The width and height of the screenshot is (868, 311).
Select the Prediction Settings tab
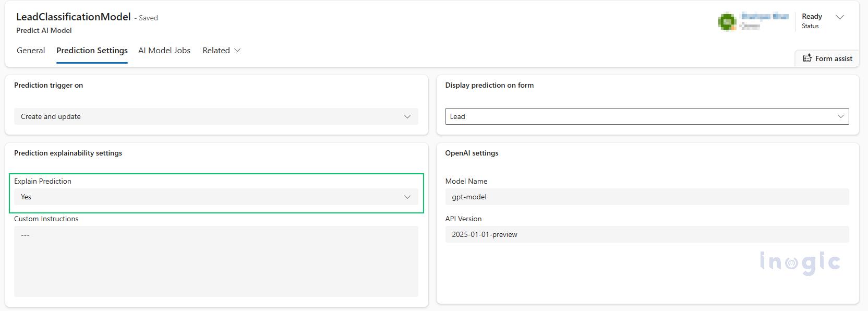(x=92, y=51)
